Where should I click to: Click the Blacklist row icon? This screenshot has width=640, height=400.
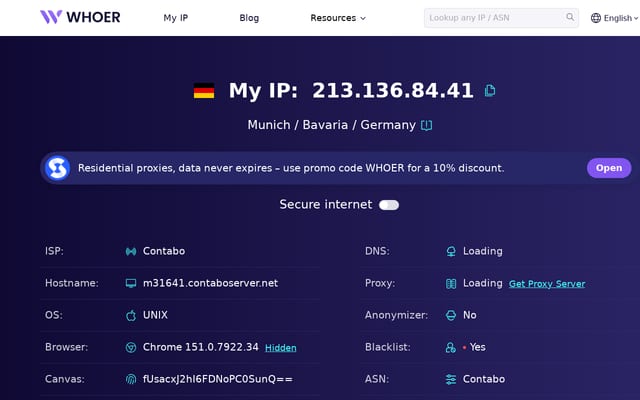pyautogui.click(x=451, y=347)
